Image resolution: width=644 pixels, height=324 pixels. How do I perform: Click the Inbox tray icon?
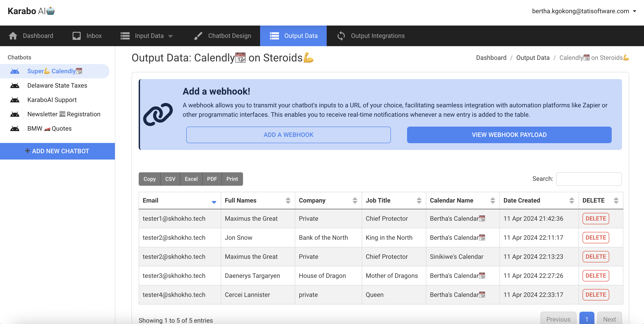coord(77,36)
